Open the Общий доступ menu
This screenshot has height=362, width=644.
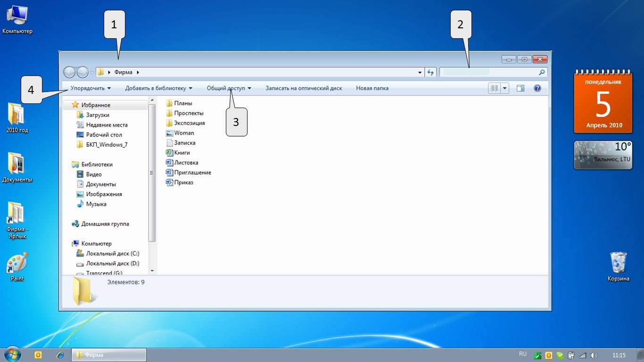click(x=229, y=88)
